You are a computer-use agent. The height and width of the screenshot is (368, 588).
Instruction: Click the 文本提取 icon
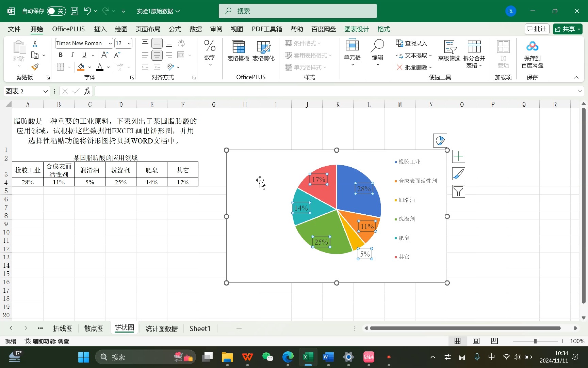414,55
